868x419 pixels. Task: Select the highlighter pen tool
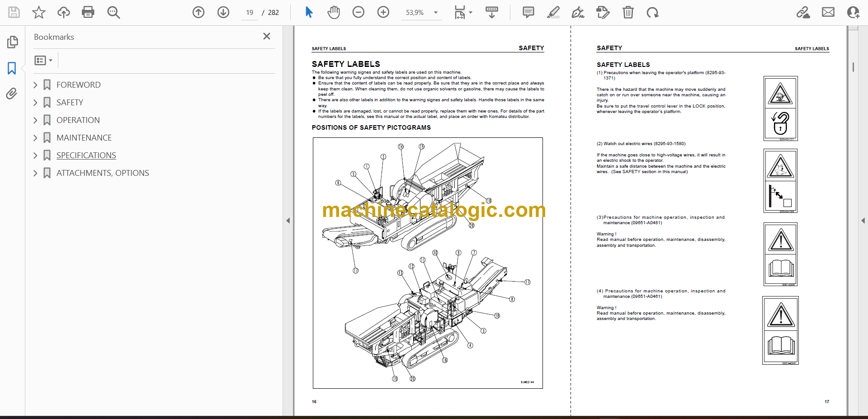(x=553, y=12)
